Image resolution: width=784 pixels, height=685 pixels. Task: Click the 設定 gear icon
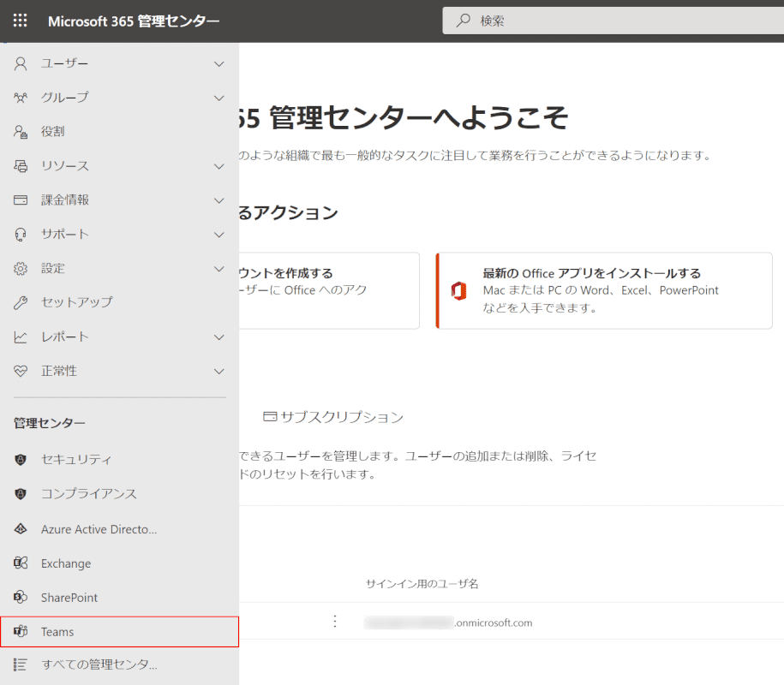[x=21, y=268]
